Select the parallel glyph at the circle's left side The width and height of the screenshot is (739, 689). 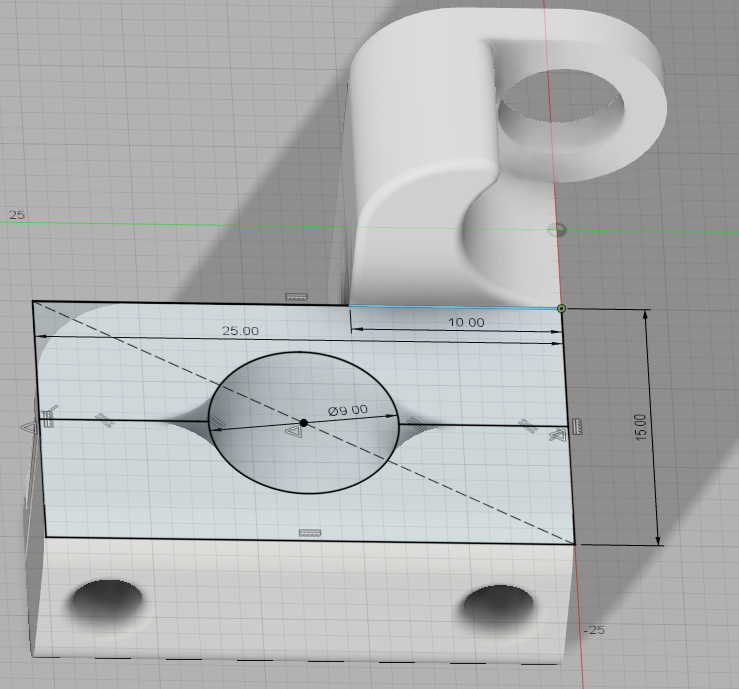pos(217,422)
